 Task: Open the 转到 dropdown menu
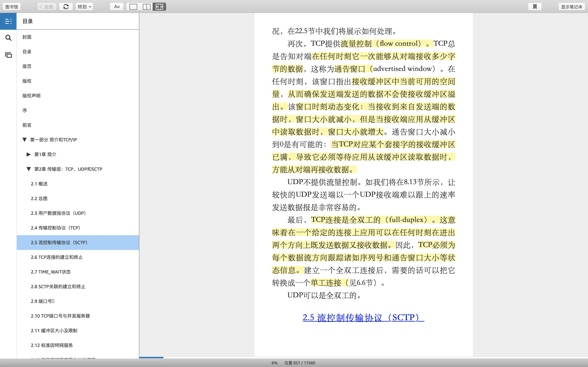[x=84, y=7]
